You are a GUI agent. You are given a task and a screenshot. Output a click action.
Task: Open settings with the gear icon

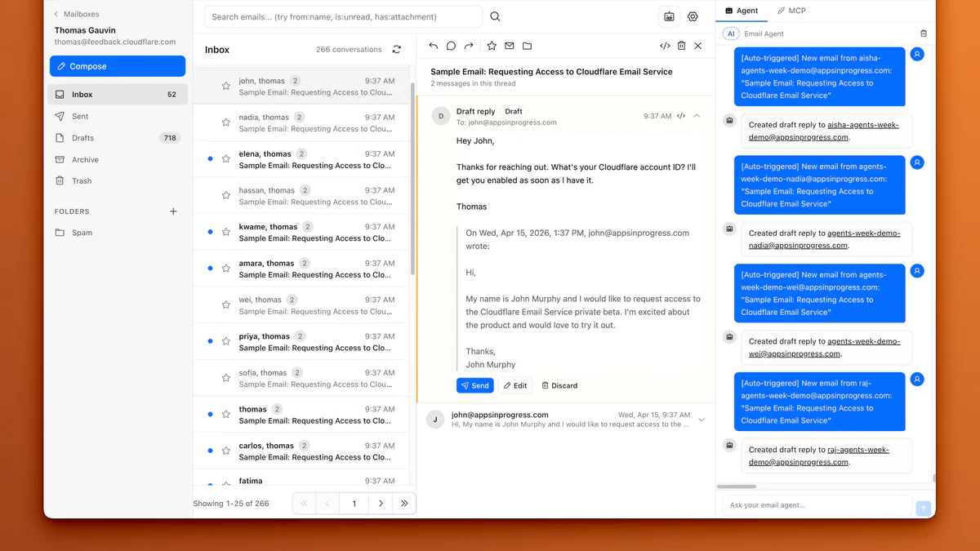pyautogui.click(x=693, y=16)
